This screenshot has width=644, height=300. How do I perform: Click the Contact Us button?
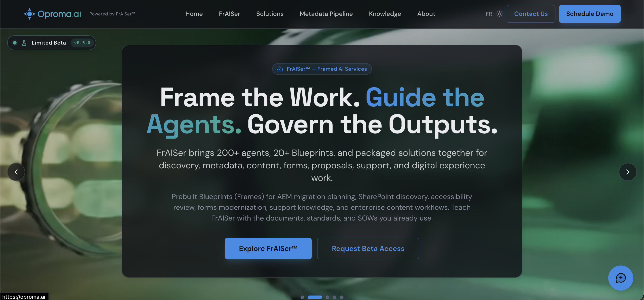pos(531,14)
